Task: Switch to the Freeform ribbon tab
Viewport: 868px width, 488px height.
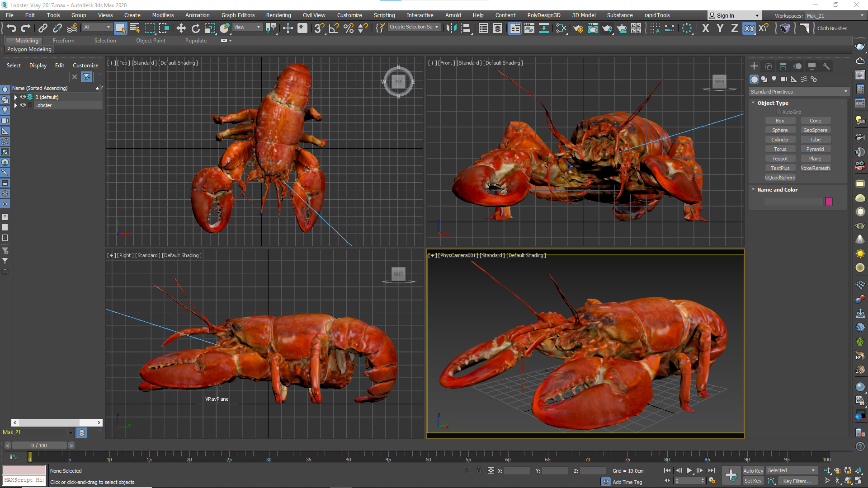Action: 63,41
